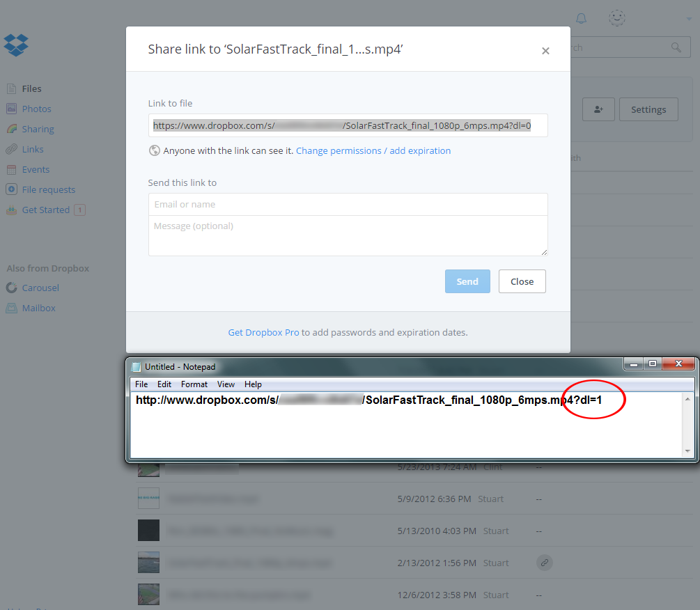This screenshot has height=610, width=700.
Task: Click the 12/6/2012 3:58 PM date text
Action: [437, 595]
